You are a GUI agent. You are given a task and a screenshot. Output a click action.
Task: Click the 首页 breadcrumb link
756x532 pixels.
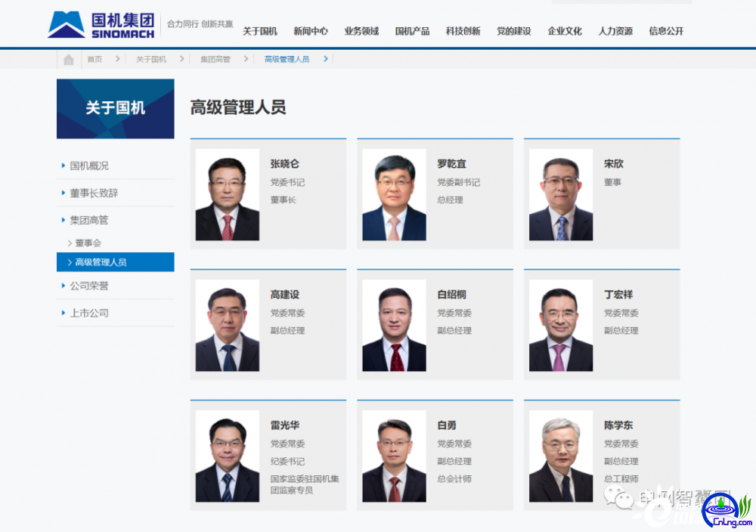tap(94, 59)
